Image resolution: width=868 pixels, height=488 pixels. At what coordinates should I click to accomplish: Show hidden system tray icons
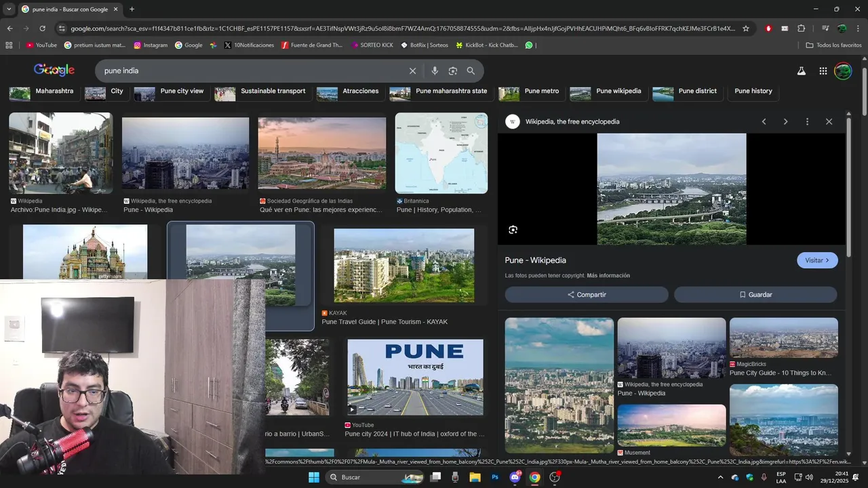coord(721,477)
